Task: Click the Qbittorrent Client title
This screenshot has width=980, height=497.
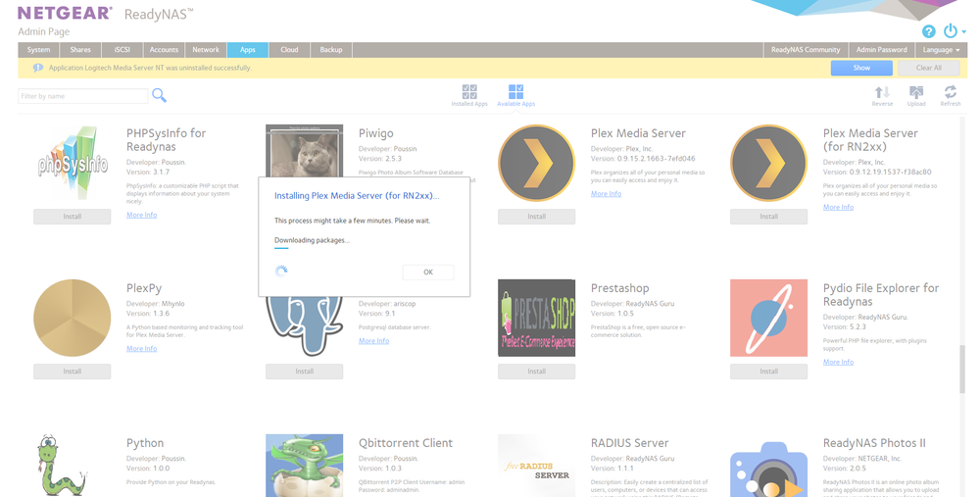Action: coord(406,443)
